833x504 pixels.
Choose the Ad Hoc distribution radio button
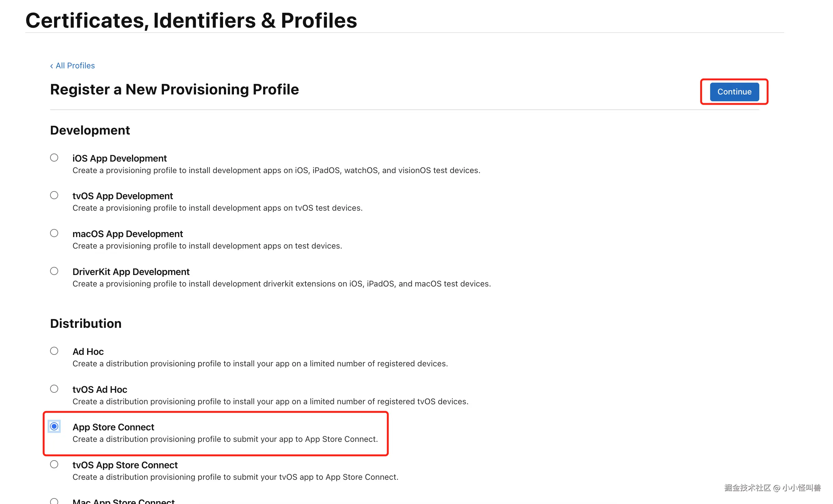click(54, 351)
